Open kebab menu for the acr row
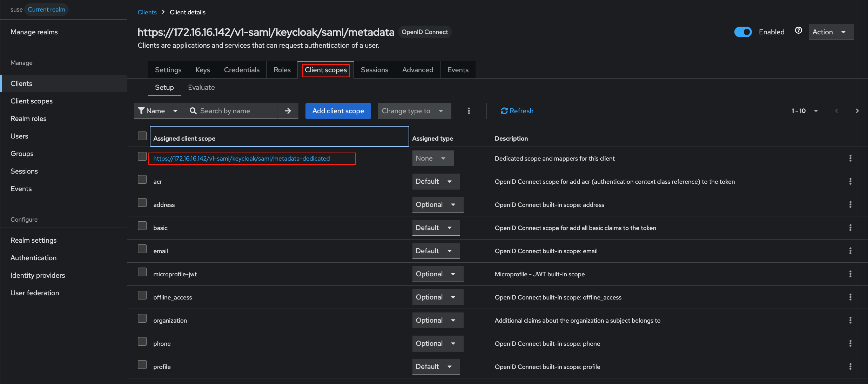868x384 pixels. 850,181
